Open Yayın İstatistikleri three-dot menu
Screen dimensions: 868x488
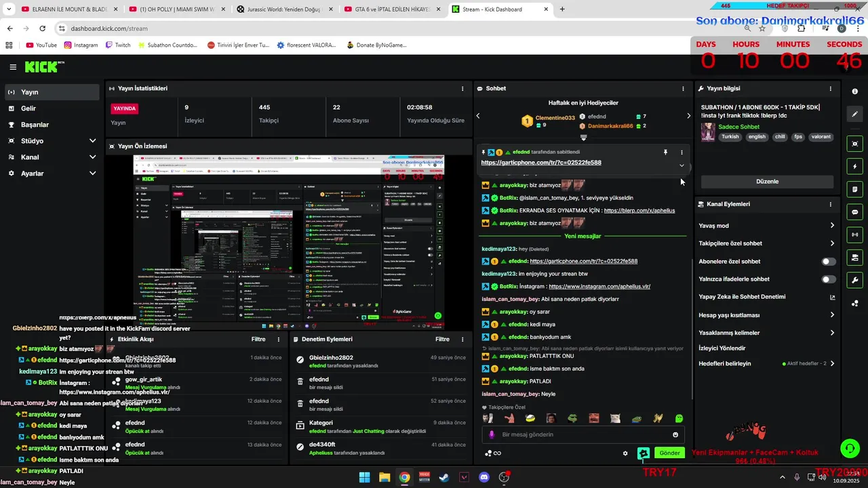pos(462,89)
